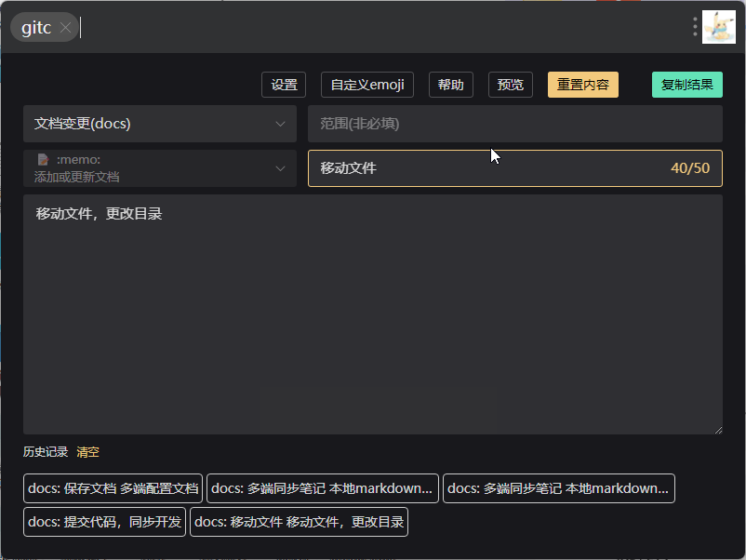746x560 pixels.
Task: Select history 'docs: 移动文件 移动文件，更改目录'
Action: (x=299, y=522)
